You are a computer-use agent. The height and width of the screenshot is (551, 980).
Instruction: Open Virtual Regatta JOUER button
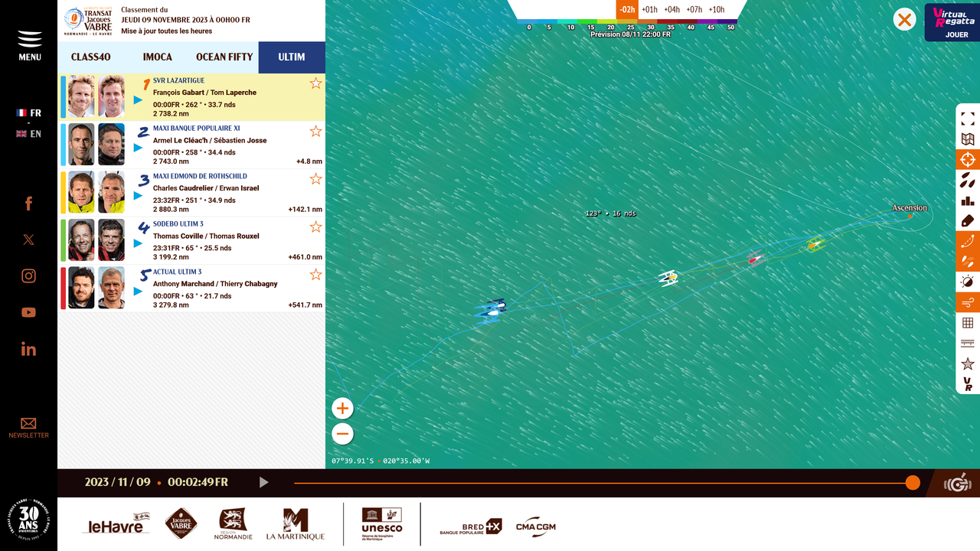952,22
